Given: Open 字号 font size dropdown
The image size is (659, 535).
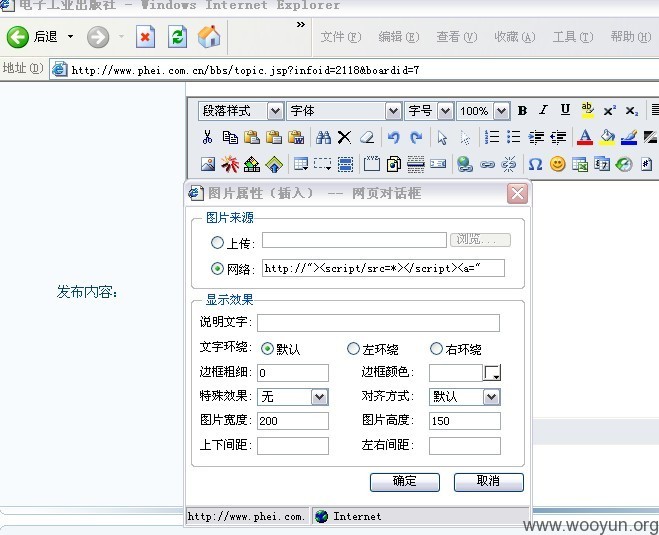Looking at the screenshot, I should [x=445, y=111].
